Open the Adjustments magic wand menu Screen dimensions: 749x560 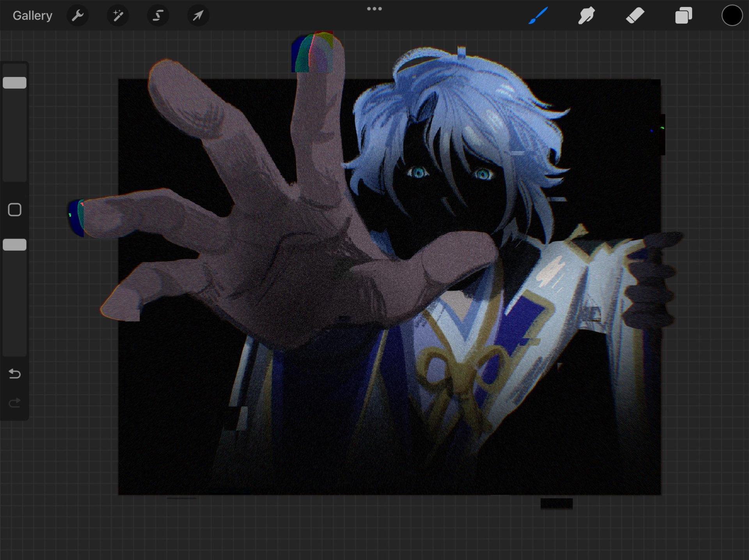(x=118, y=16)
